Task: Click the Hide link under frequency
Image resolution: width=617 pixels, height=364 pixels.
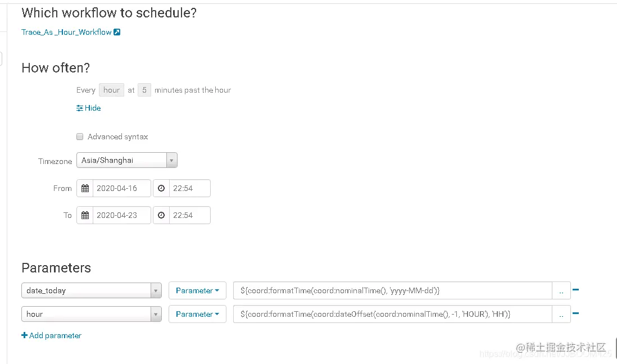Action: 89,108
